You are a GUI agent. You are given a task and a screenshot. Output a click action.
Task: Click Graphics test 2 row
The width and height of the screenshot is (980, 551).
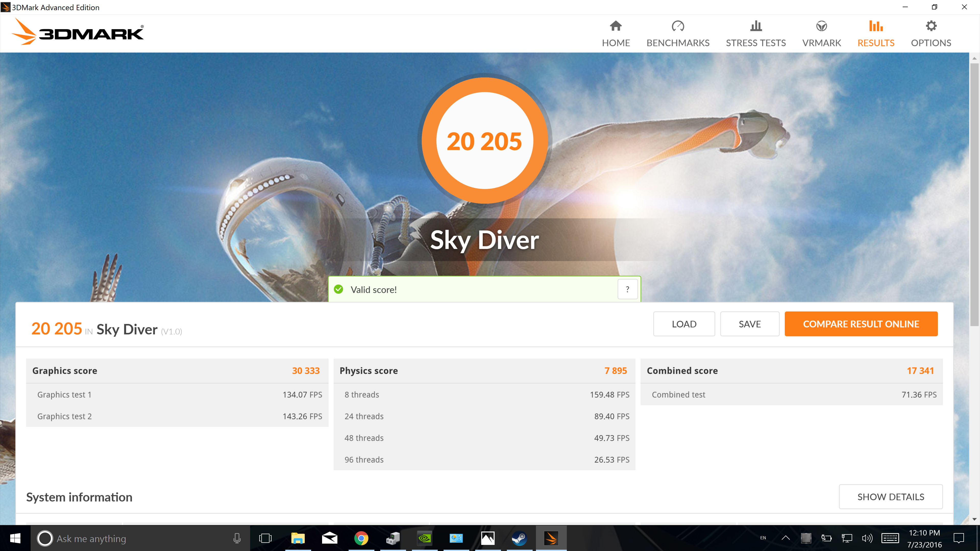point(177,416)
